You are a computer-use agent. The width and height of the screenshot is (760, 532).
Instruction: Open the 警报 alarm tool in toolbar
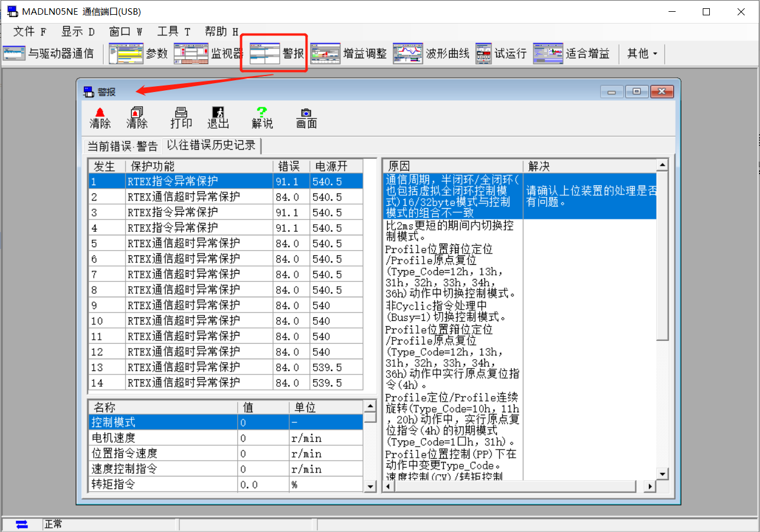click(276, 54)
